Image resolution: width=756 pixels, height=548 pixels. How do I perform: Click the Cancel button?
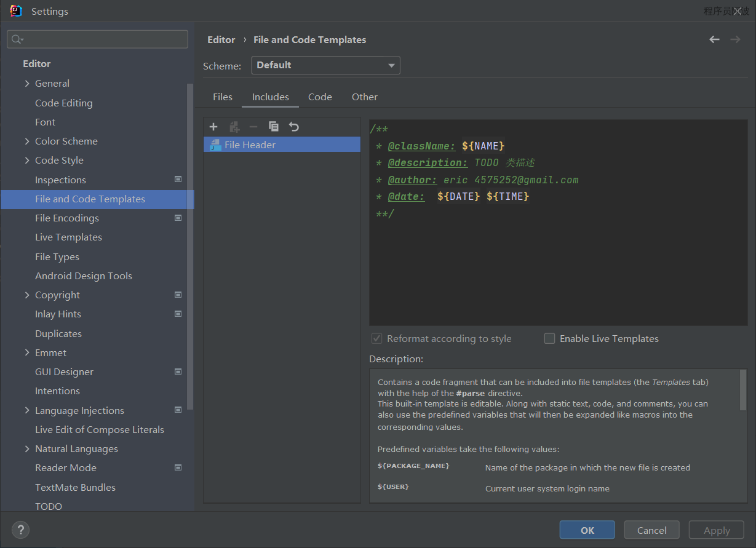[651, 530]
